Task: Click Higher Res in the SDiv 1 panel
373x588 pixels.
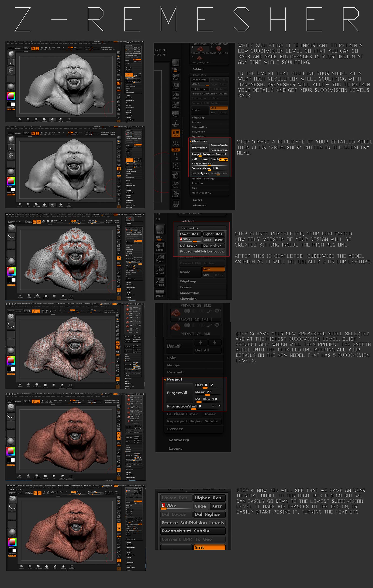Action: coord(209,498)
